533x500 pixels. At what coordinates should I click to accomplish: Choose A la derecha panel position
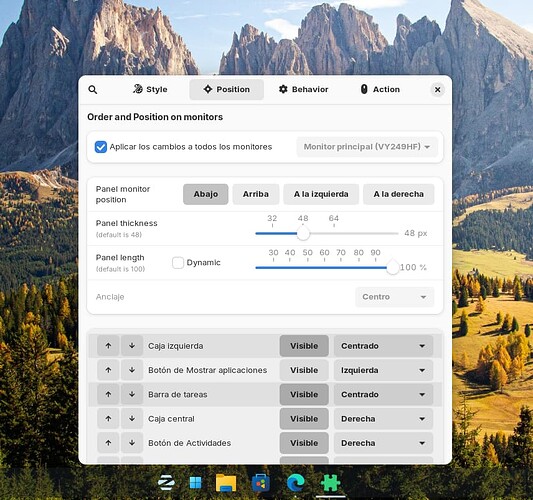[x=398, y=194]
